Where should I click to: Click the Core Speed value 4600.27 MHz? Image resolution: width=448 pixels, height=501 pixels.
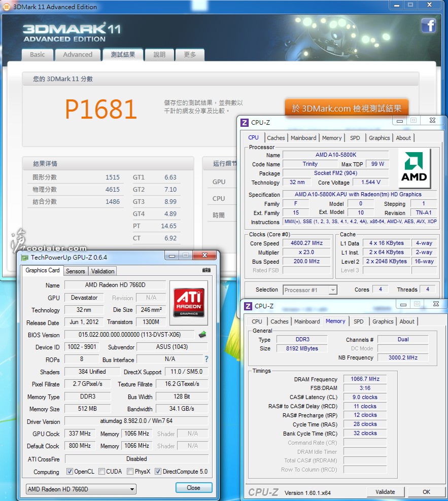tap(306, 243)
